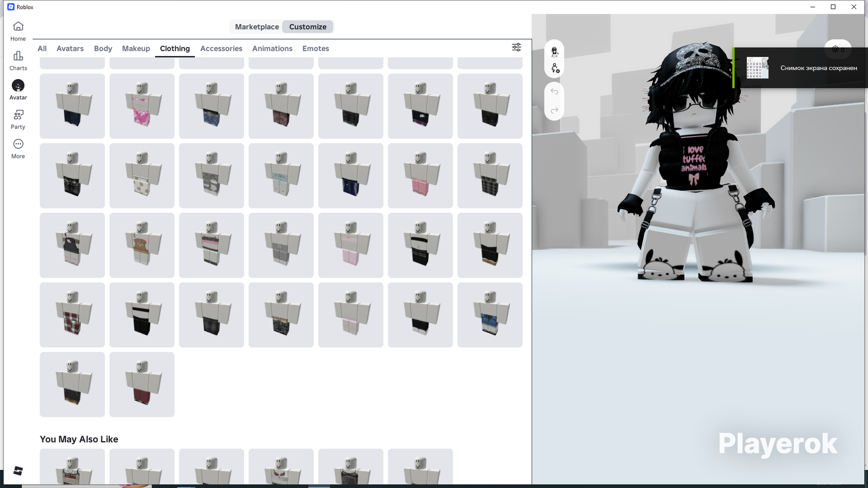
Task: Equip the maroon pants item
Action: tap(142, 385)
